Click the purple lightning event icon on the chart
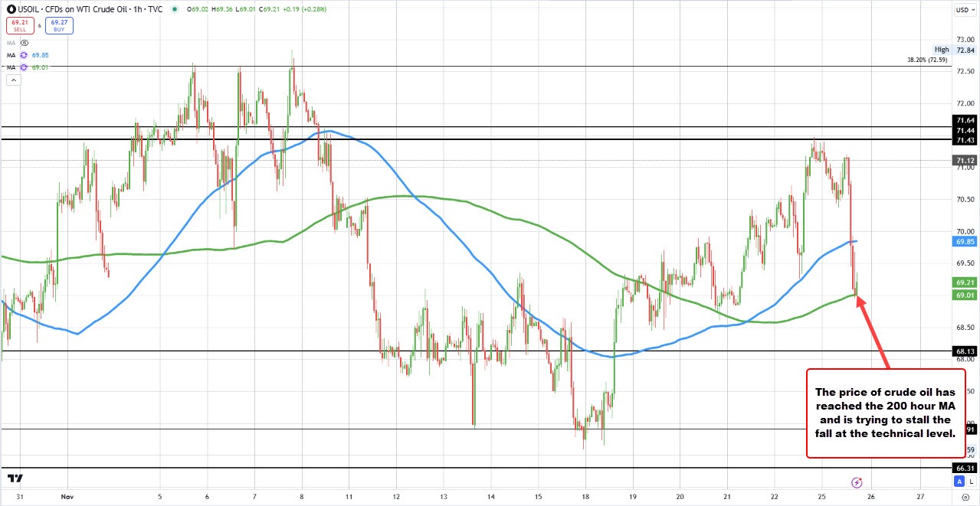 point(857,482)
